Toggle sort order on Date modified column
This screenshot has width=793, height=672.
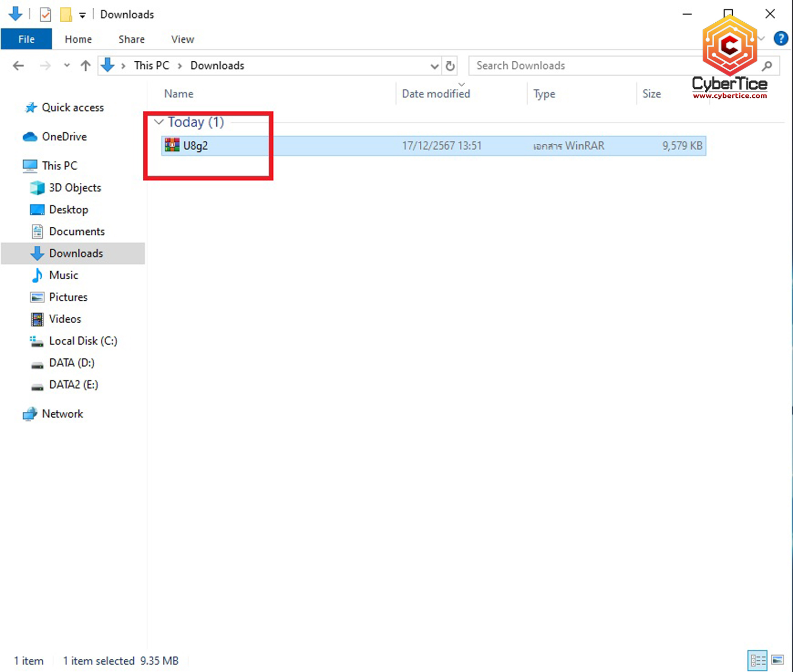(x=436, y=94)
